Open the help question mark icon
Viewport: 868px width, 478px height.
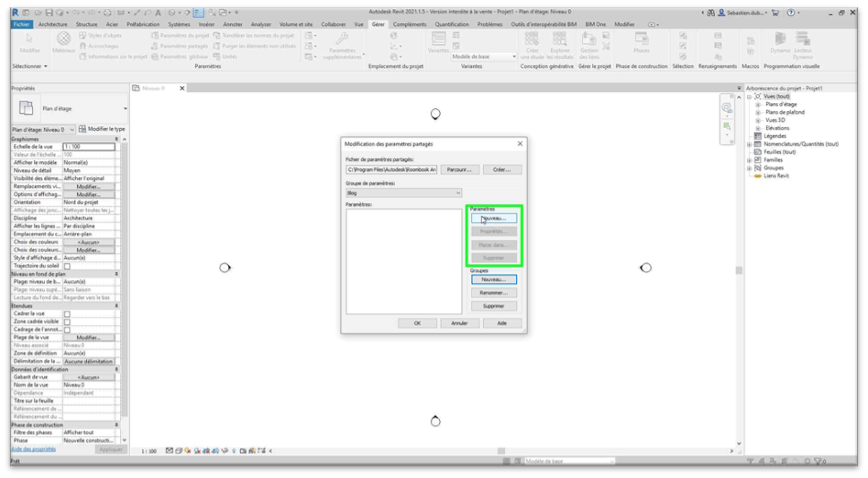(x=790, y=13)
